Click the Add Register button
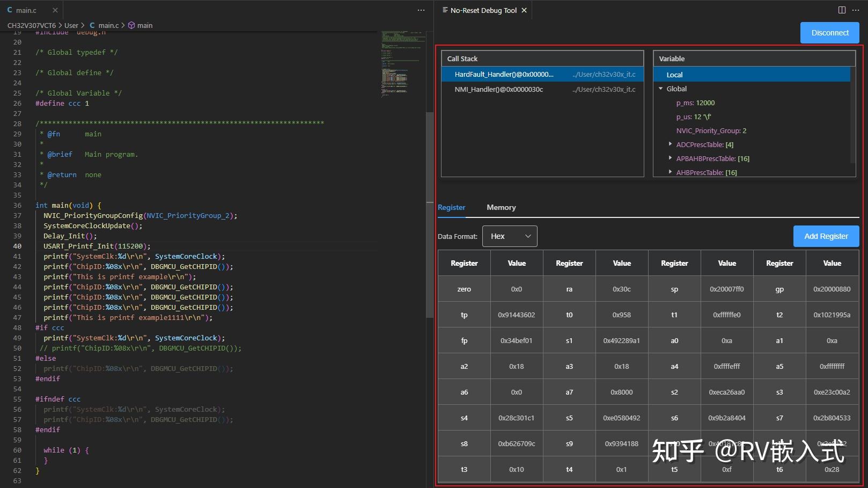 [826, 236]
